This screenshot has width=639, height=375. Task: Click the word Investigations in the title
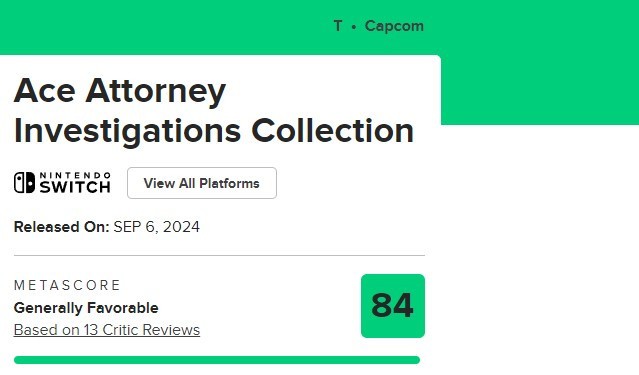point(128,131)
